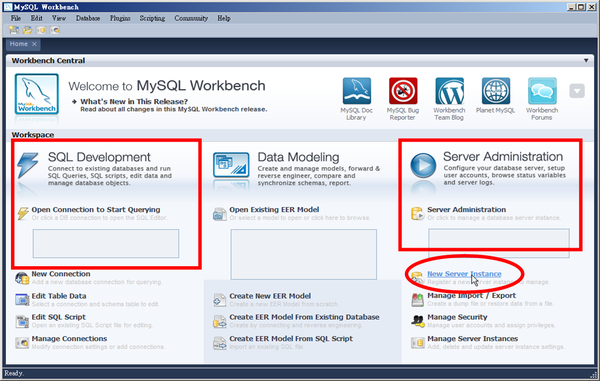Viewport: 600px width, 381px height.
Task: Click Edit SQL Script label
Action: coord(59,317)
